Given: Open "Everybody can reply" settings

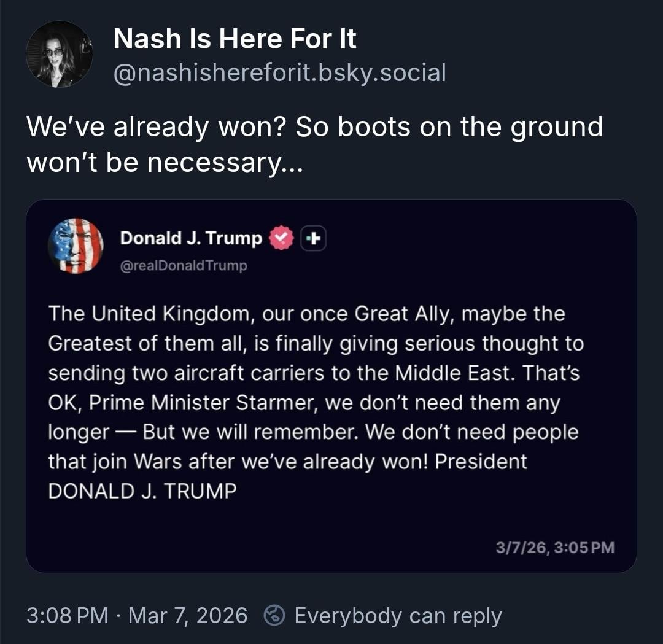Looking at the screenshot, I should (x=398, y=615).
